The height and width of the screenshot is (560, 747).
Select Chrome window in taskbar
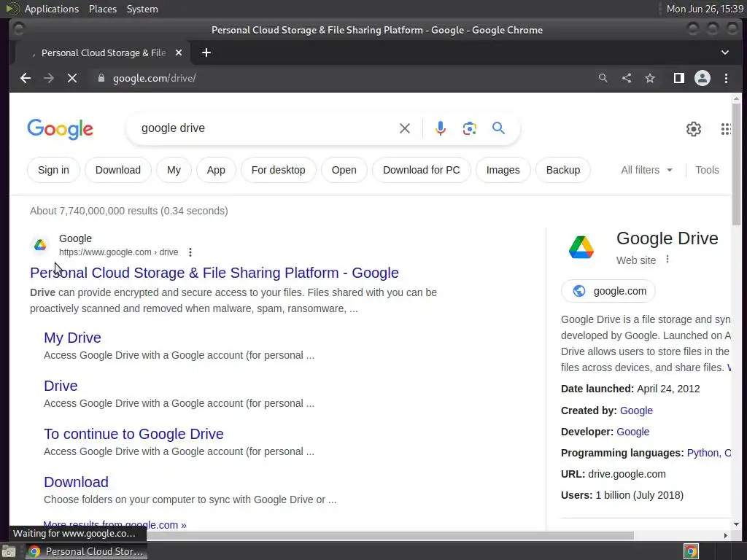click(x=86, y=551)
